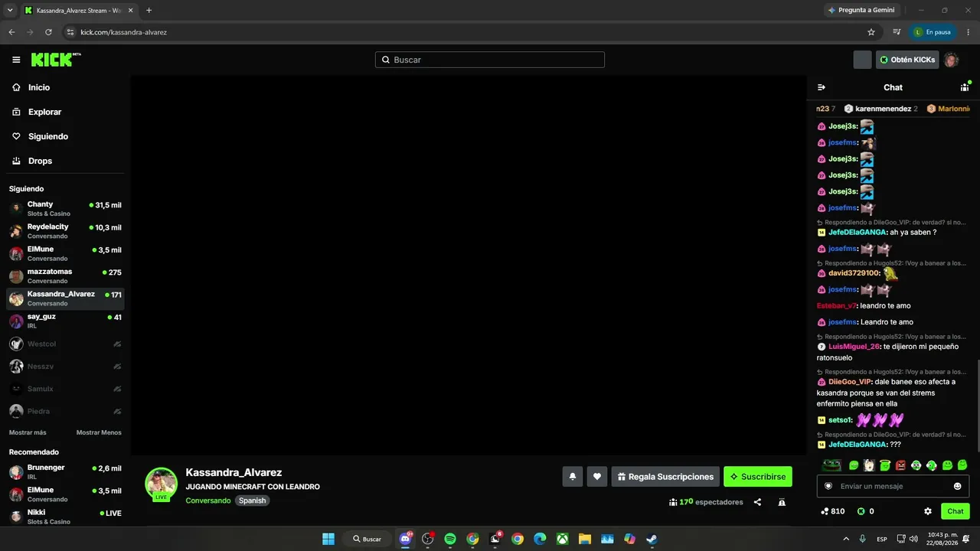Collapse the chat panel arrow icon

(822, 87)
